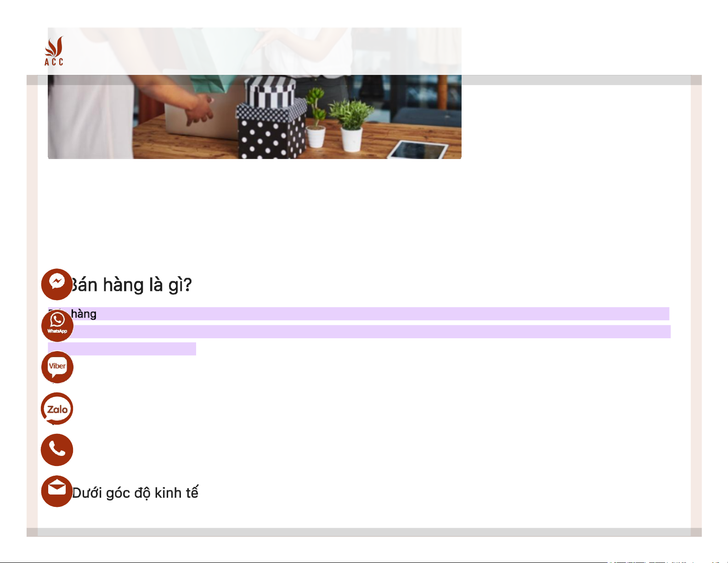Click the beige left border strip

click(x=32, y=307)
